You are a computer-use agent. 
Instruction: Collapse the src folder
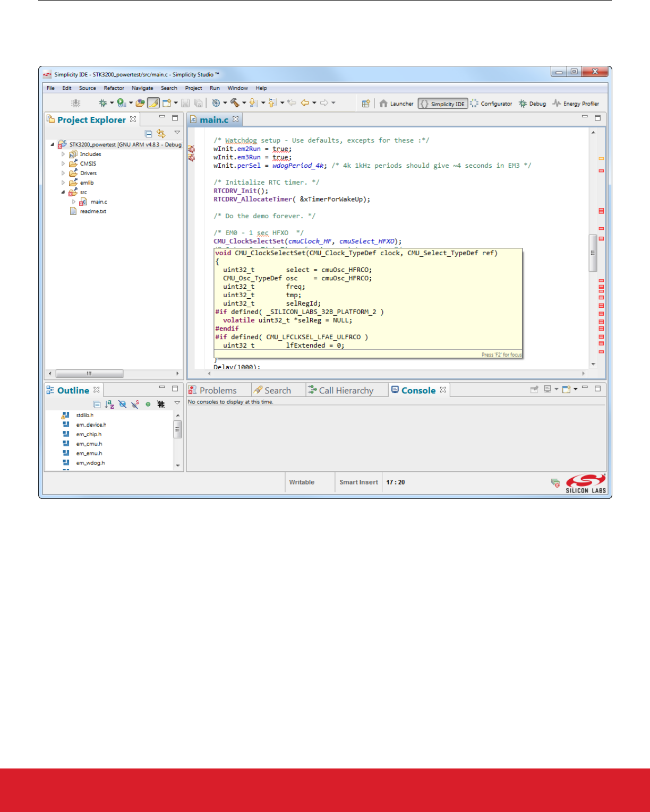point(63,192)
